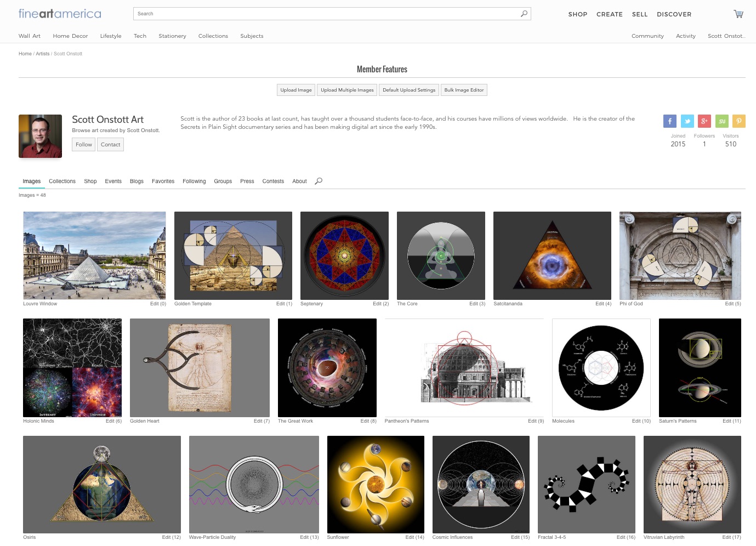Click Scott Onstott's profile photo
The width and height of the screenshot is (756, 546).
pyautogui.click(x=40, y=136)
